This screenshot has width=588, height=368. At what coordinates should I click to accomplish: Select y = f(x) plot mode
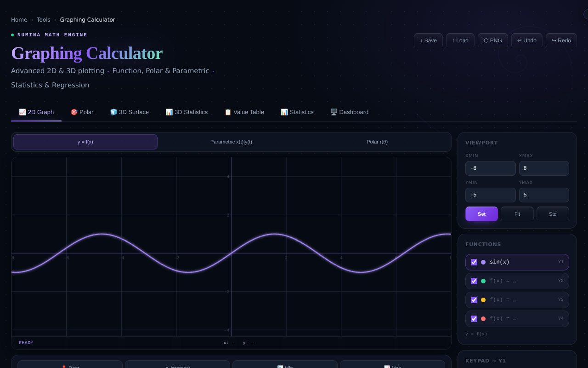coord(85,142)
